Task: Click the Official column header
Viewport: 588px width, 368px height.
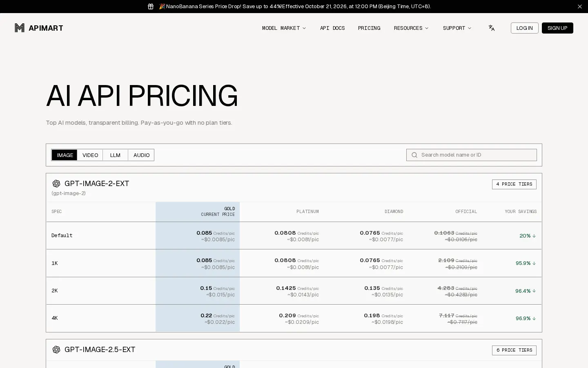Action: click(x=466, y=211)
